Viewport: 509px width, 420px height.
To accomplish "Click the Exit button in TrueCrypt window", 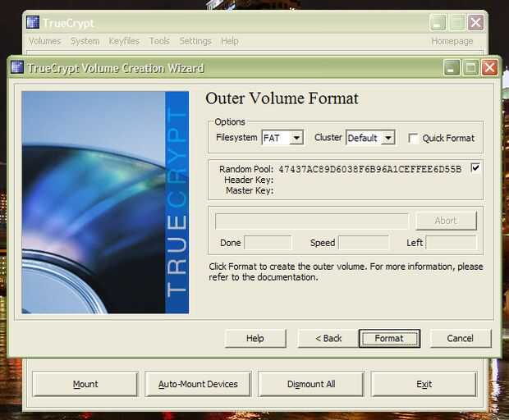I will tap(424, 384).
